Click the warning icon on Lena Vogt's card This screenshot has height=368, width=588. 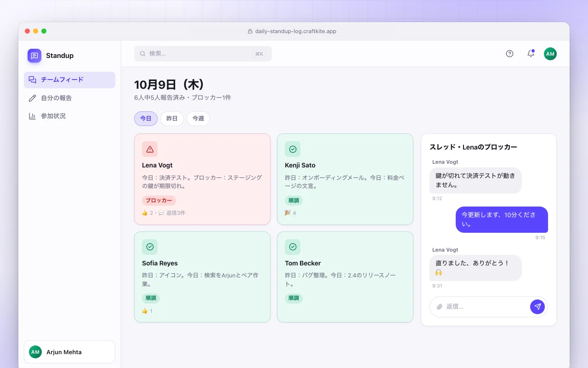pyautogui.click(x=150, y=149)
